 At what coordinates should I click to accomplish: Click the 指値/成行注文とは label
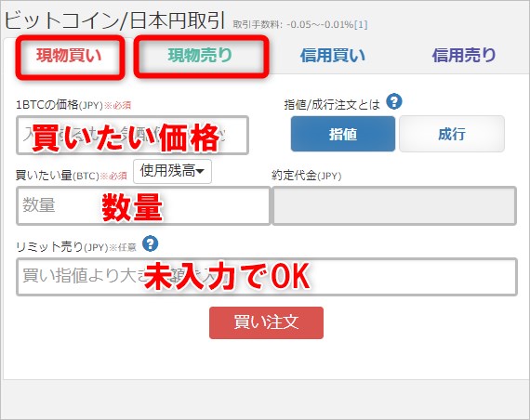point(332,105)
